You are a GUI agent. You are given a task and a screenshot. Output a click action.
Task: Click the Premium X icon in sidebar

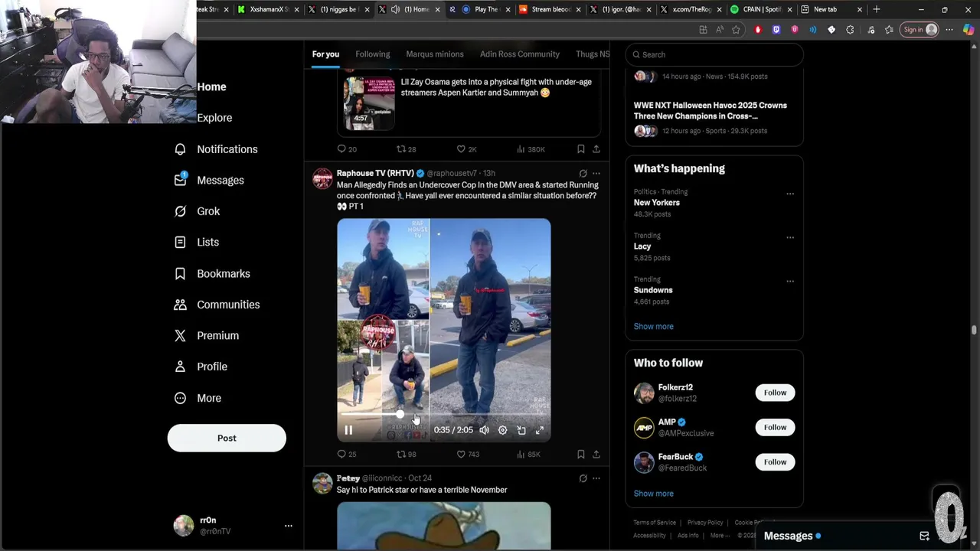pyautogui.click(x=180, y=335)
